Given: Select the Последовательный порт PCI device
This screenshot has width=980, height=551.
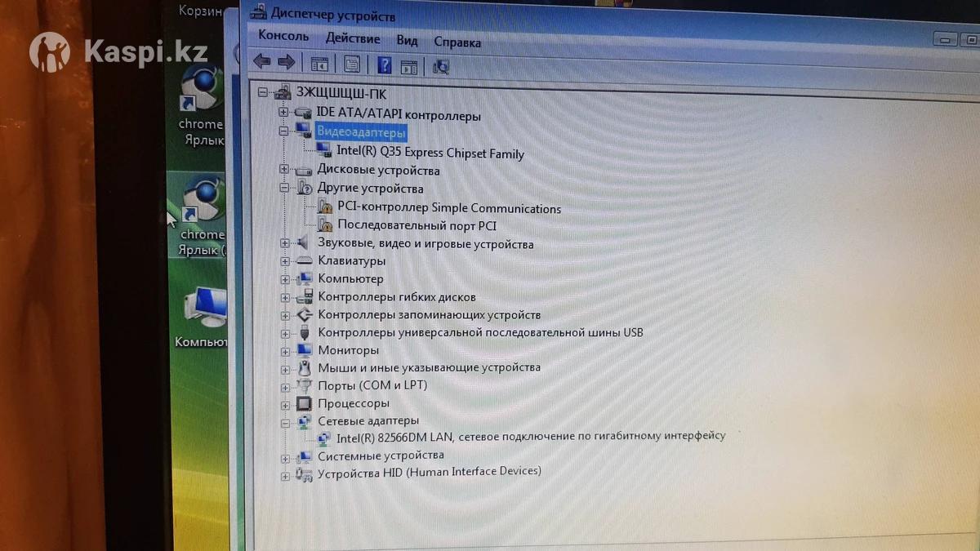Looking at the screenshot, I should 416,225.
